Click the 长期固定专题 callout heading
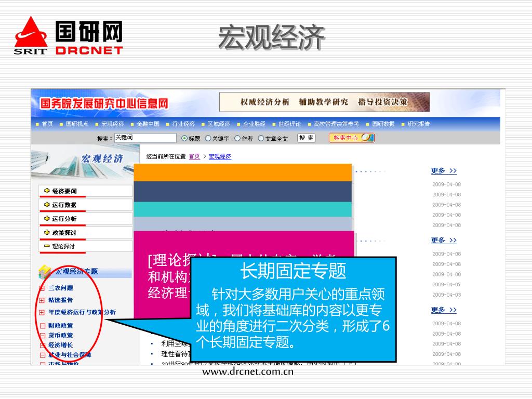This screenshot has width=532, height=399. 293,271
